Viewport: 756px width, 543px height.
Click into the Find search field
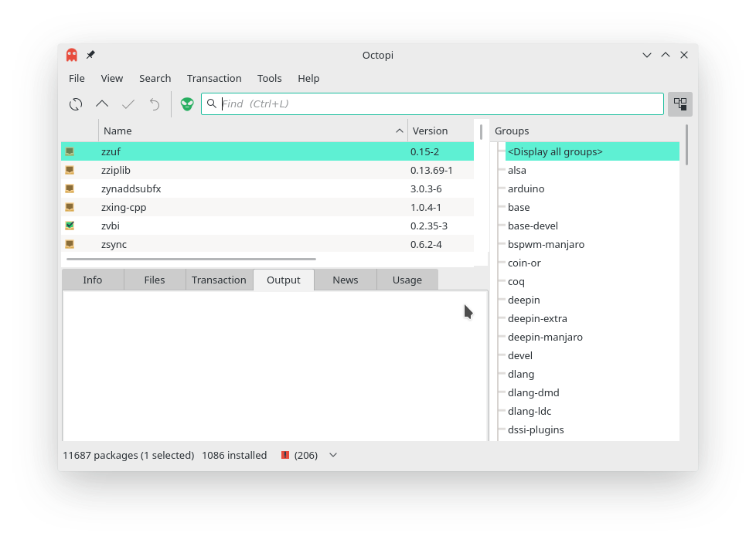(432, 104)
